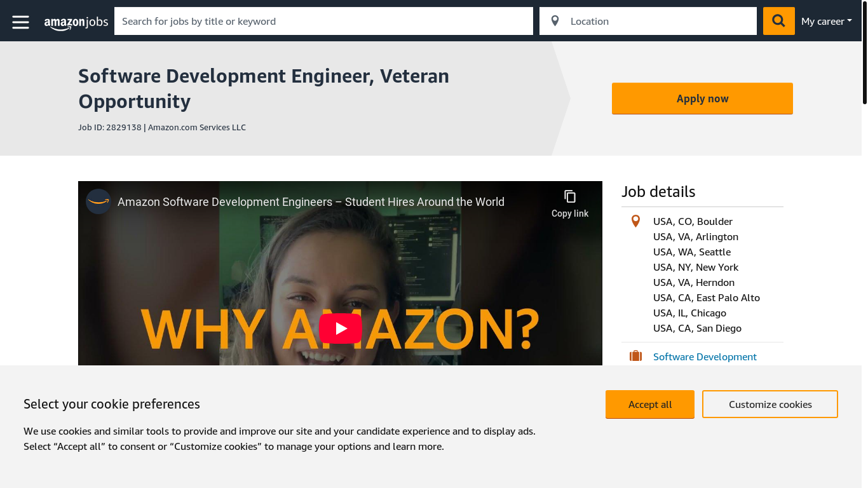The width and height of the screenshot is (868, 488).
Task: Click the location pin icon in search bar
Action: [x=555, y=21]
